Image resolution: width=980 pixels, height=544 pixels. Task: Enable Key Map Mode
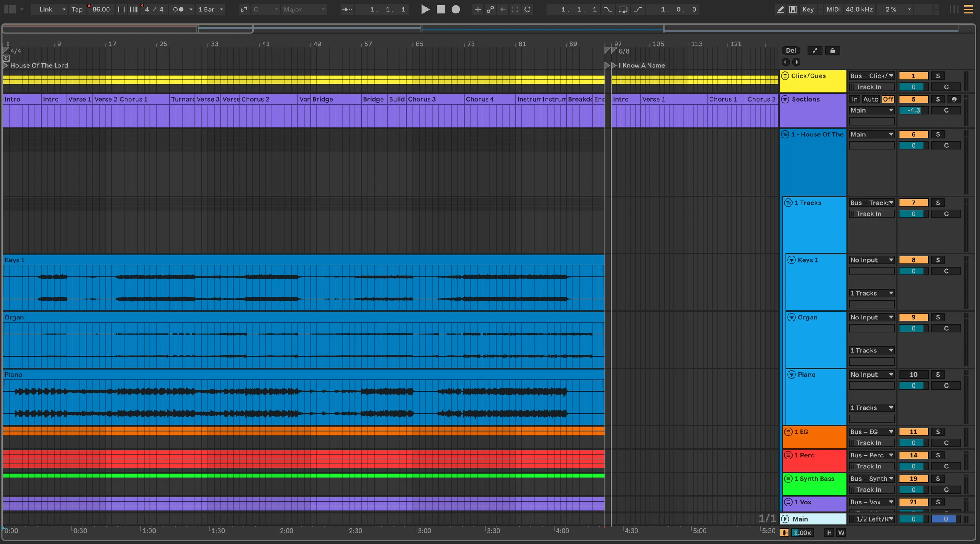coord(808,9)
